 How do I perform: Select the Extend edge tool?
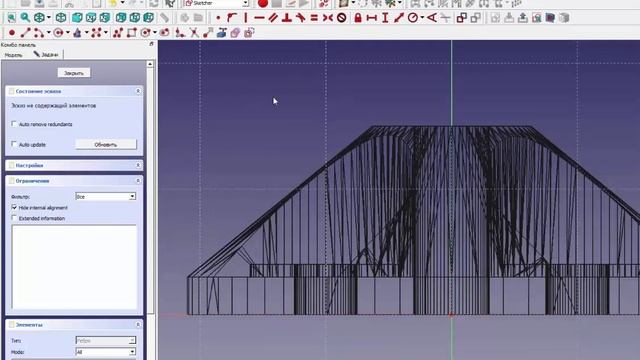[208, 33]
